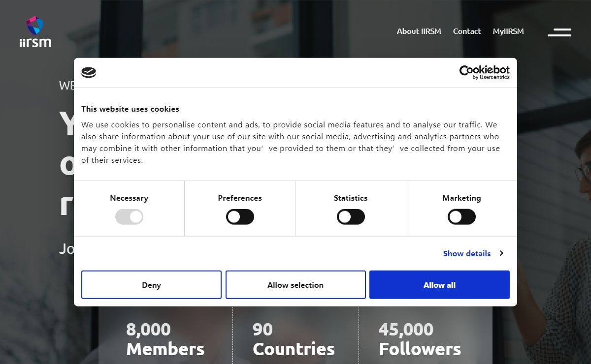591x364 pixels.
Task: Enable the Preferences cookies toggle
Action: click(240, 216)
